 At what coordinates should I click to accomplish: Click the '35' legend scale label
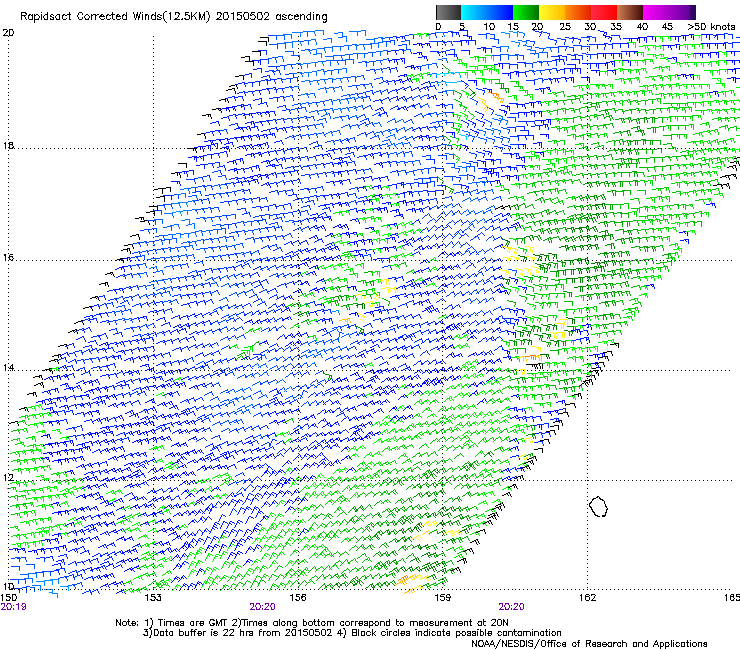[616, 27]
